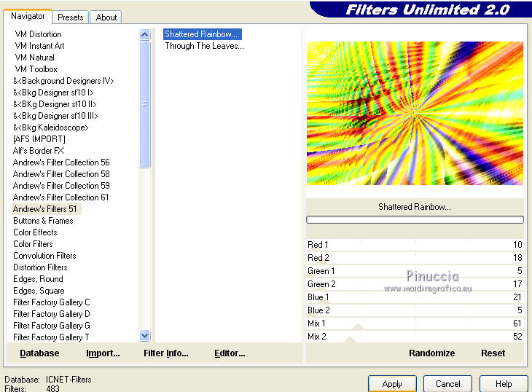Click the Red 2 slider

(415, 258)
